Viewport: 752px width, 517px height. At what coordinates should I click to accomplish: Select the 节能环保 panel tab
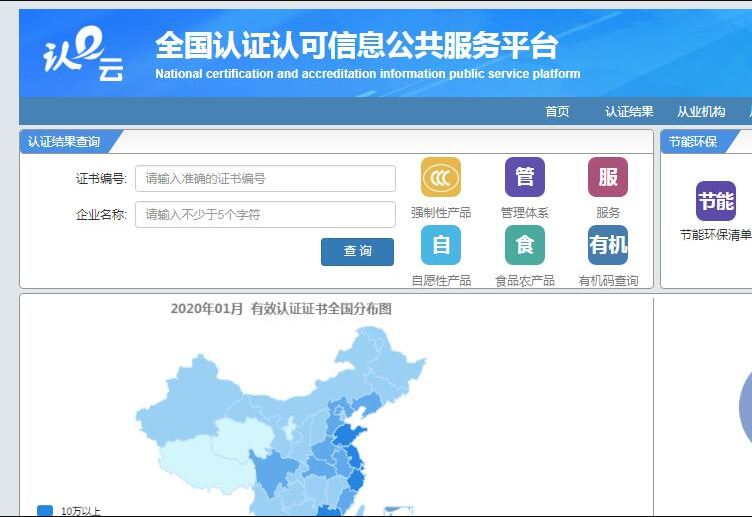693,142
